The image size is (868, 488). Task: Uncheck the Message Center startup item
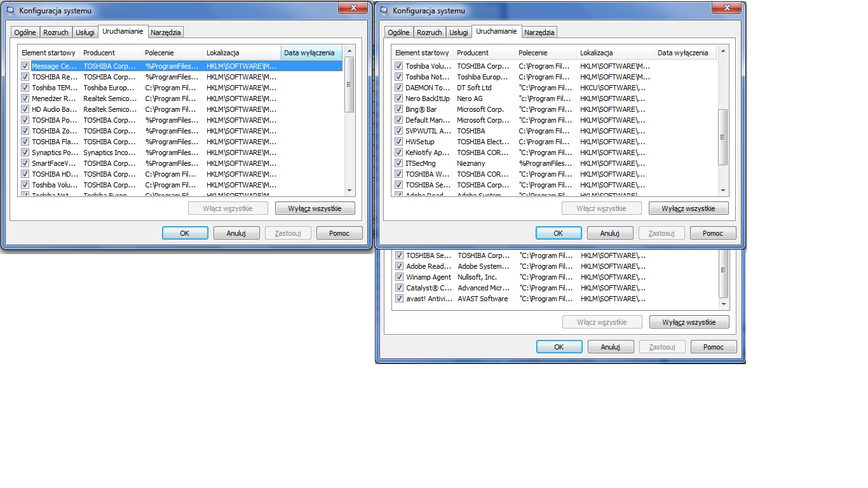coord(25,66)
